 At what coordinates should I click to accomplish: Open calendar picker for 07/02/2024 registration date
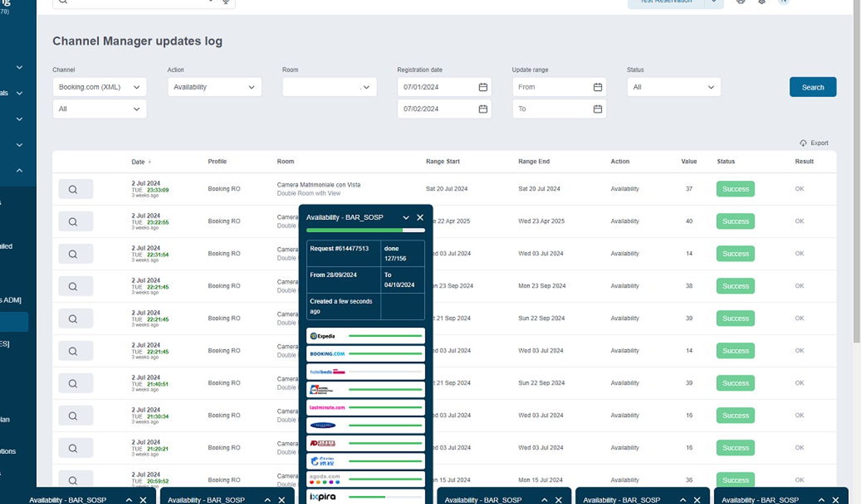tap(483, 109)
